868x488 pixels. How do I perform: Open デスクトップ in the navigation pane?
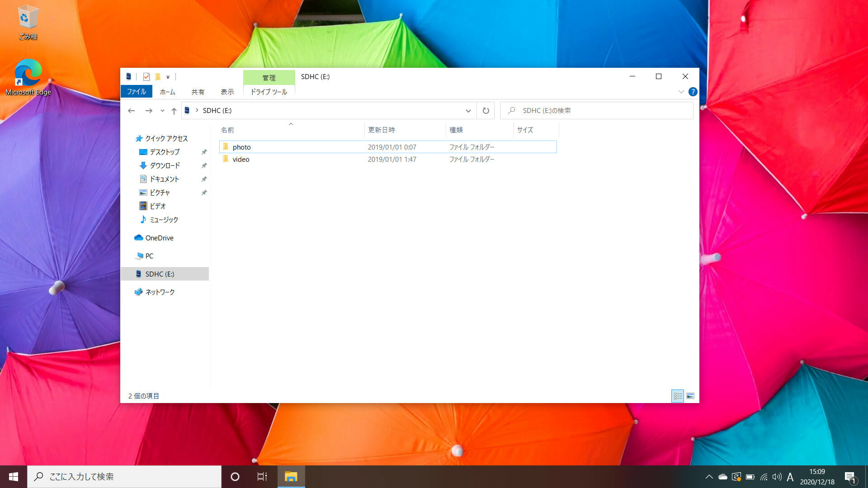(x=165, y=152)
